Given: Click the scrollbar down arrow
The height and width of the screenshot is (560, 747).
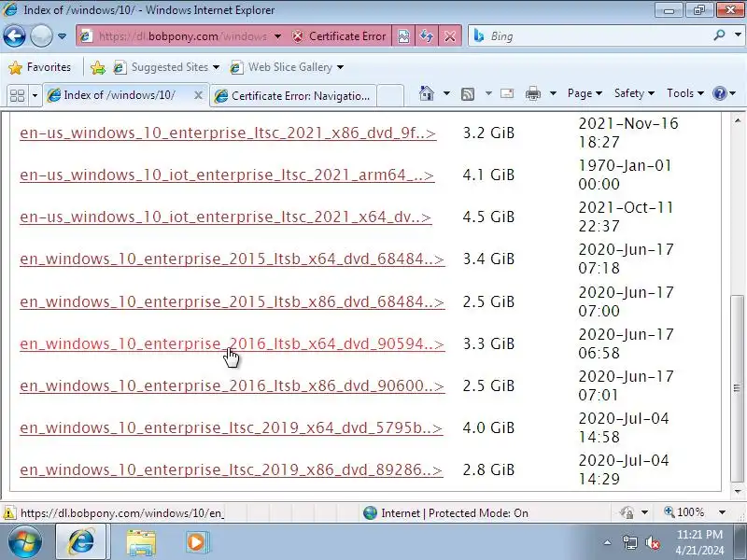Looking at the screenshot, I should pyautogui.click(x=738, y=491).
